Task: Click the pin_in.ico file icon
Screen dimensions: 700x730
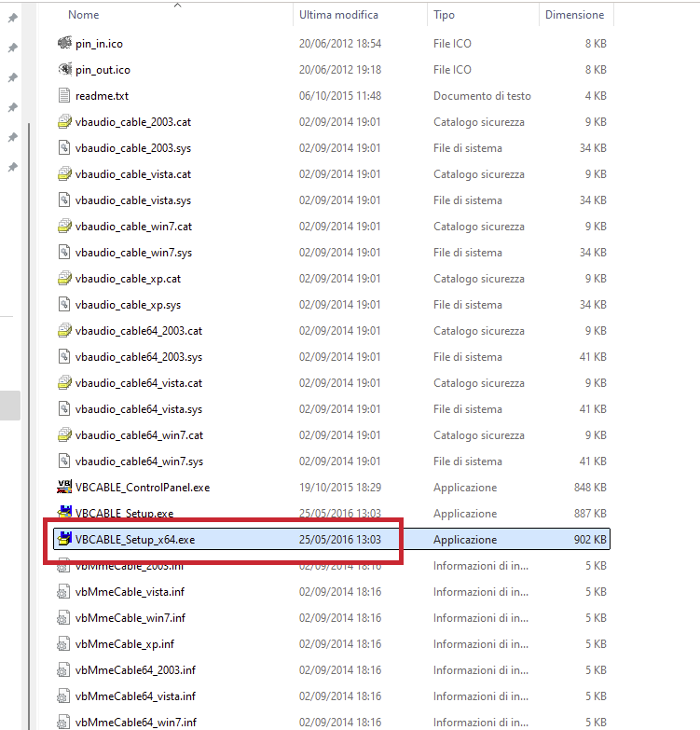Action: 64,43
